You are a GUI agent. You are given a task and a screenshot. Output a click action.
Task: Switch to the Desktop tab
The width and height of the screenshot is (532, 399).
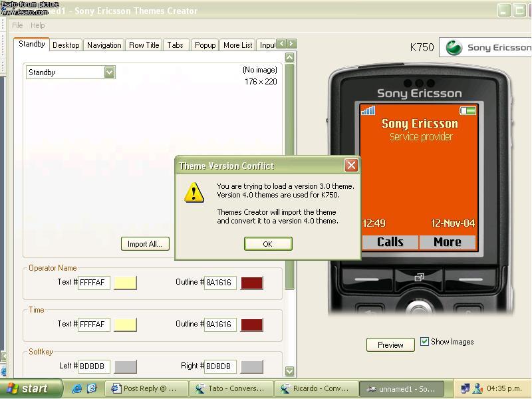pos(66,45)
